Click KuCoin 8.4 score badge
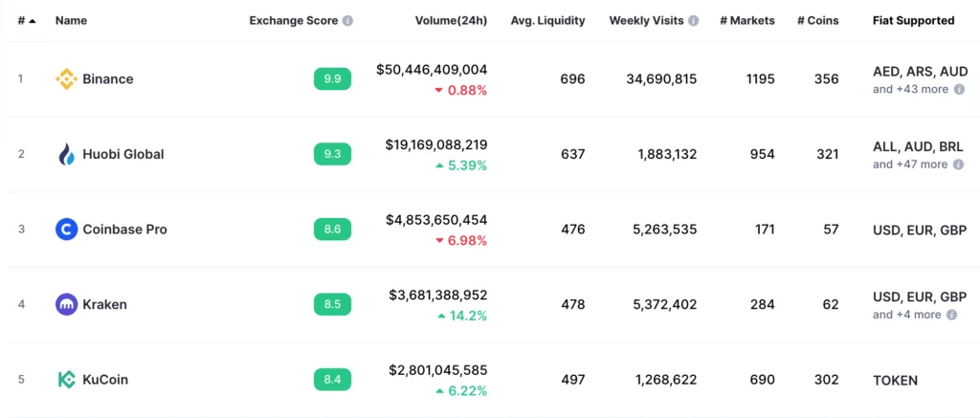Screen dimensions: 980x418 (x=332, y=380)
